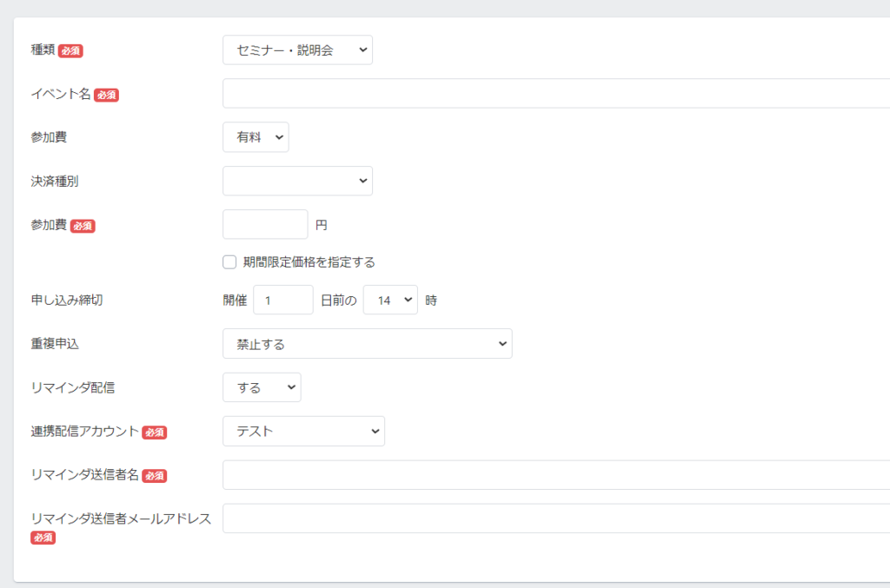Screen dimensions: 890x588
Task: Click the リマインダ配信 label
Action: (73, 387)
